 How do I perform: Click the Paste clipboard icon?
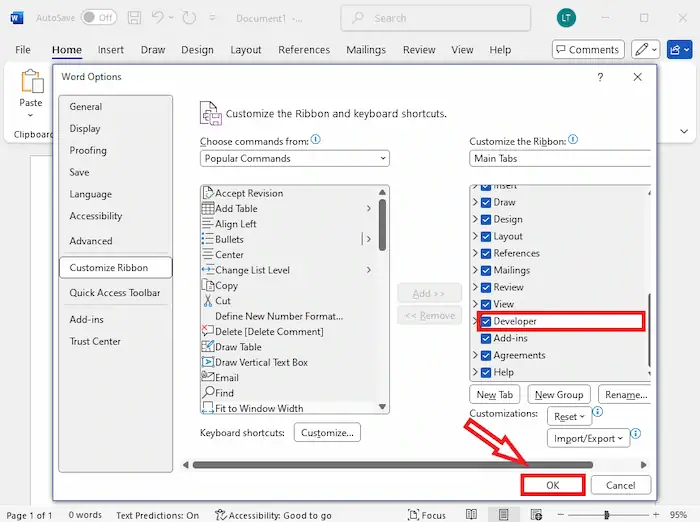[x=31, y=84]
